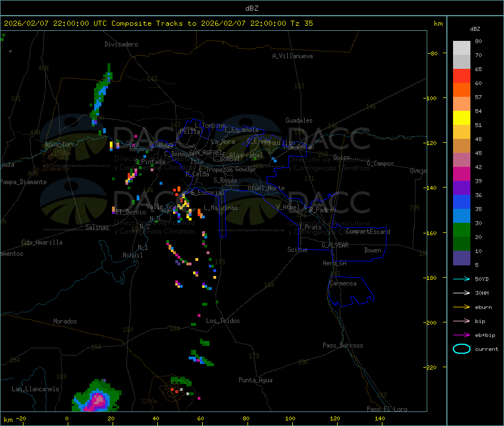
Task: Click the Salinas map label
Action: tap(97, 227)
